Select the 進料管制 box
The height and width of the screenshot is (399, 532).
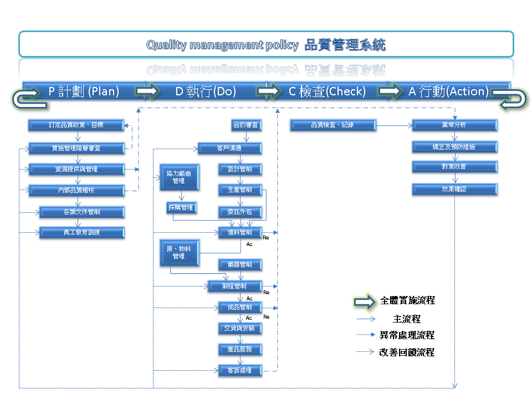pos(240,232)
